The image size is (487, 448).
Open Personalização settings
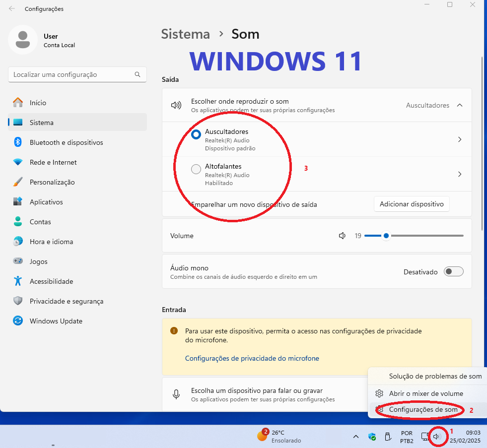77,182
